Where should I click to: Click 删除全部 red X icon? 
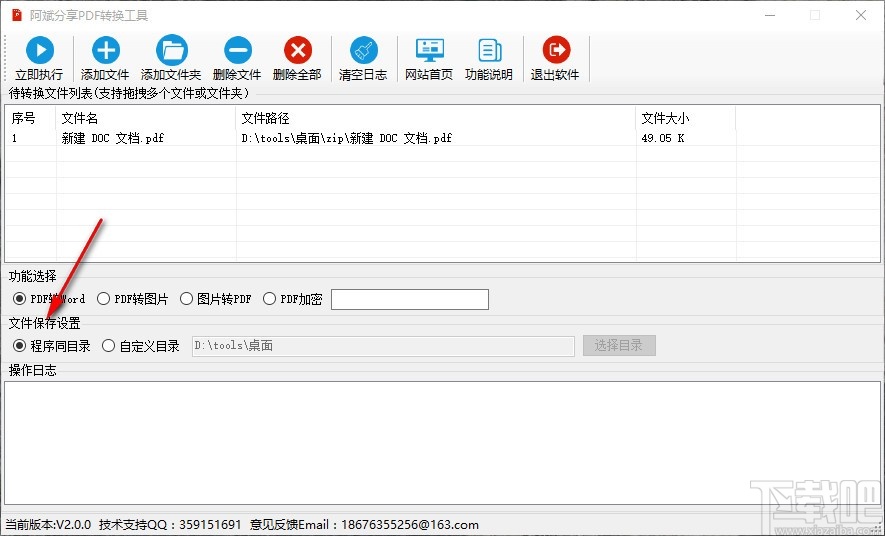298,50
